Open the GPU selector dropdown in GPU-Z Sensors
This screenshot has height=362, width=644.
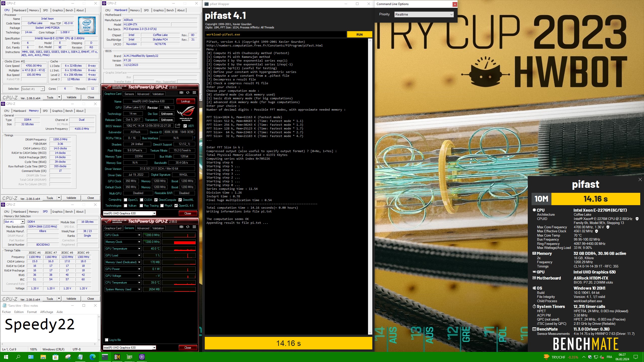click(x=130, y=347)
